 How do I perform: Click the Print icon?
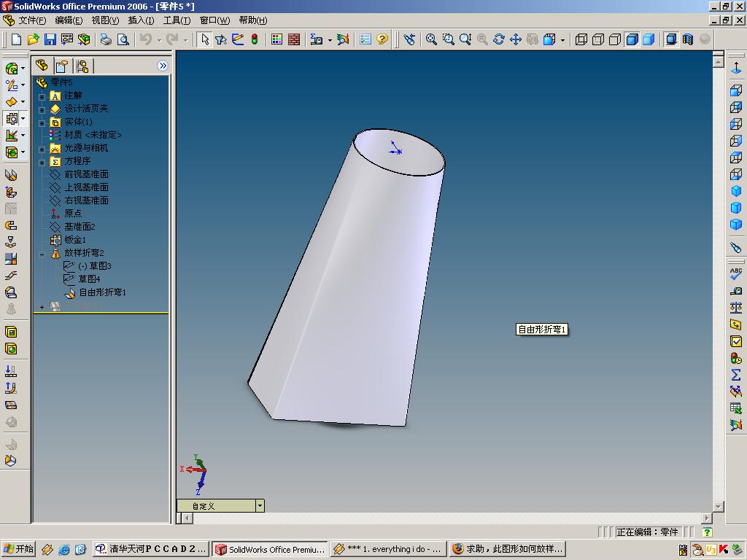tap(106, 39)
